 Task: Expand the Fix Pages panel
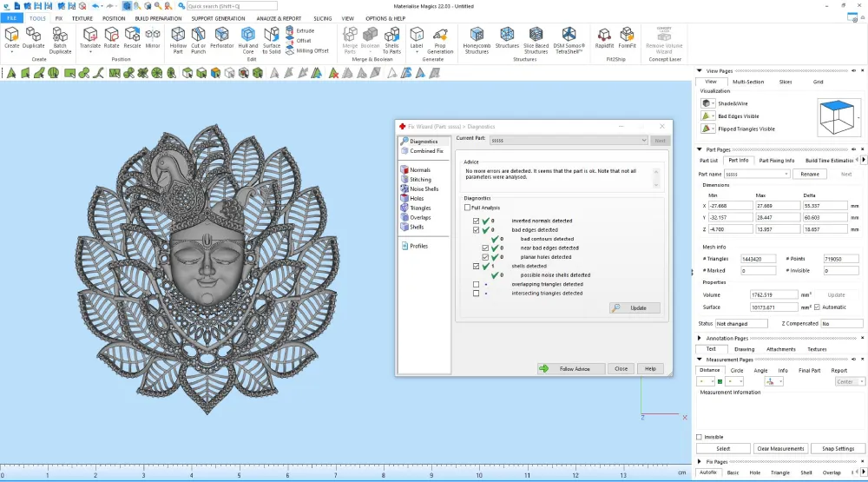[x=699, y=461]
